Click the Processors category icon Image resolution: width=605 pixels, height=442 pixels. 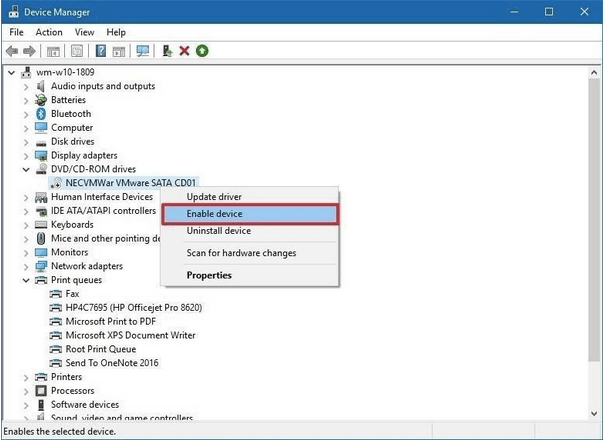pyautogui.click(x=41, y=391)
